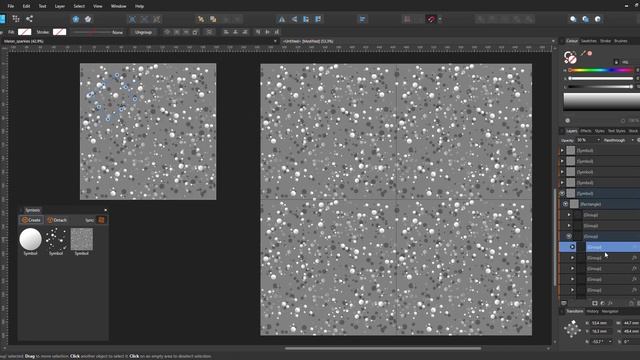Collapse the highlighted (Symbol) layer
This screenshot has width=640, height=360.
pos(562,193)
